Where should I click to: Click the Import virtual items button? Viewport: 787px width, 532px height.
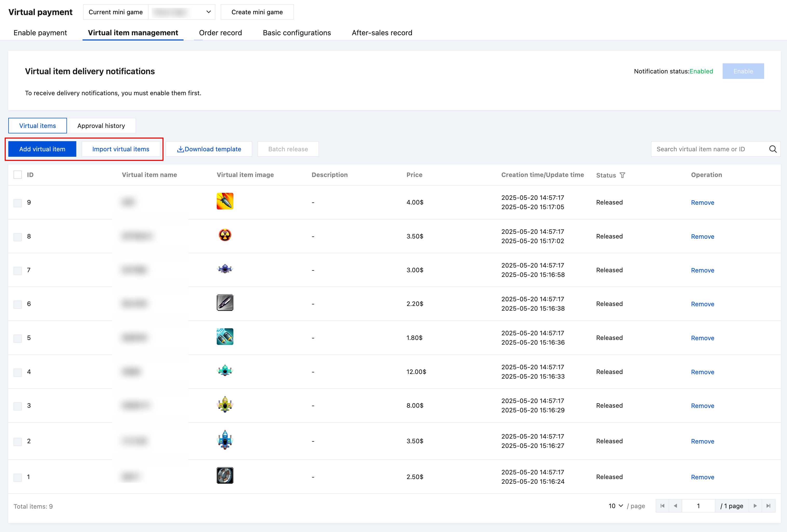[x=120, y=149]
